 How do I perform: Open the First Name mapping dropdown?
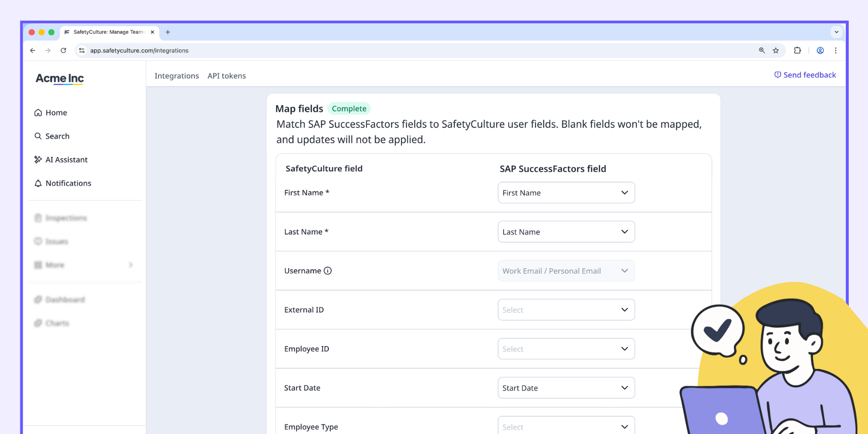pos(566,193)
